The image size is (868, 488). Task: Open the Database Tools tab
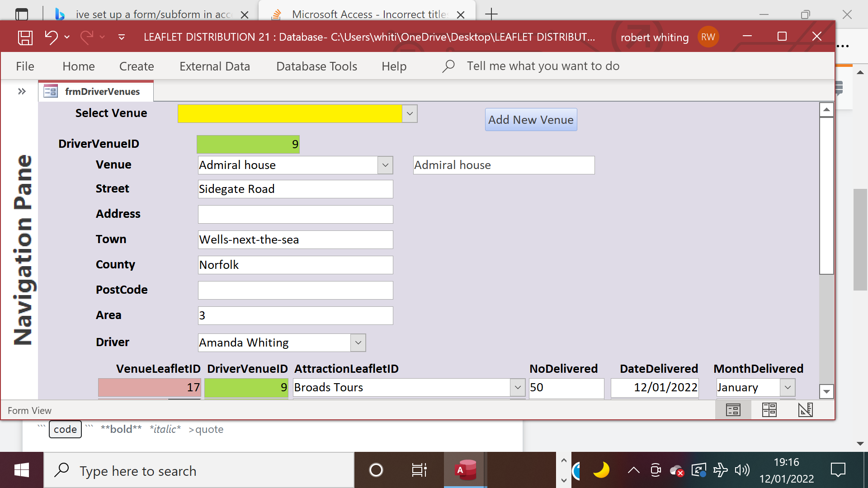pos(316,66)
